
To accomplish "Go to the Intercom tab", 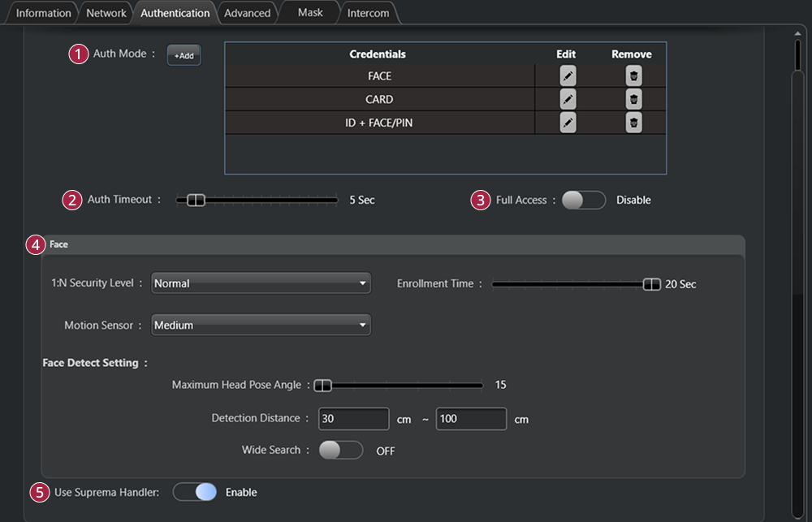I will 368,13.
